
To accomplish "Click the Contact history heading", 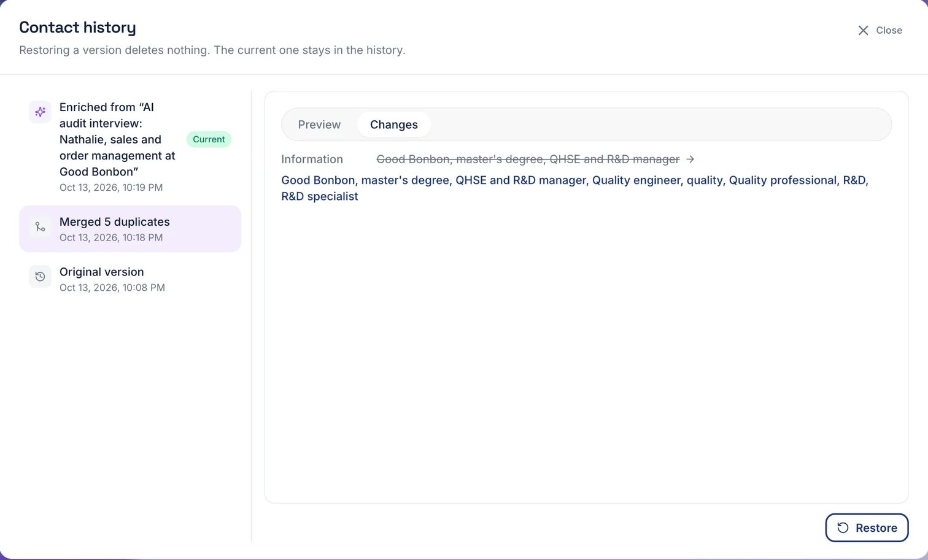I will tap(77, 27).
